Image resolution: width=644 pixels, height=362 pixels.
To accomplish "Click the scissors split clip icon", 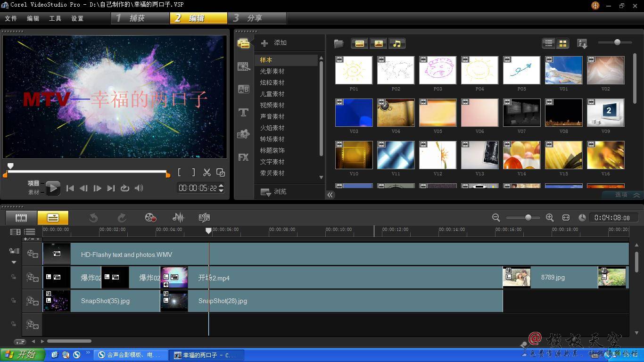I will click(207, 173).
